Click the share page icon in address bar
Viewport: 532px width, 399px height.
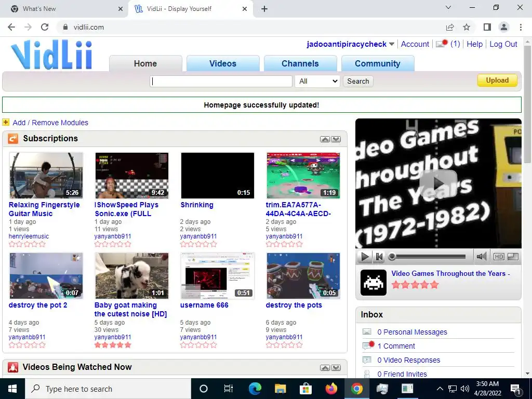click(450, 27)
